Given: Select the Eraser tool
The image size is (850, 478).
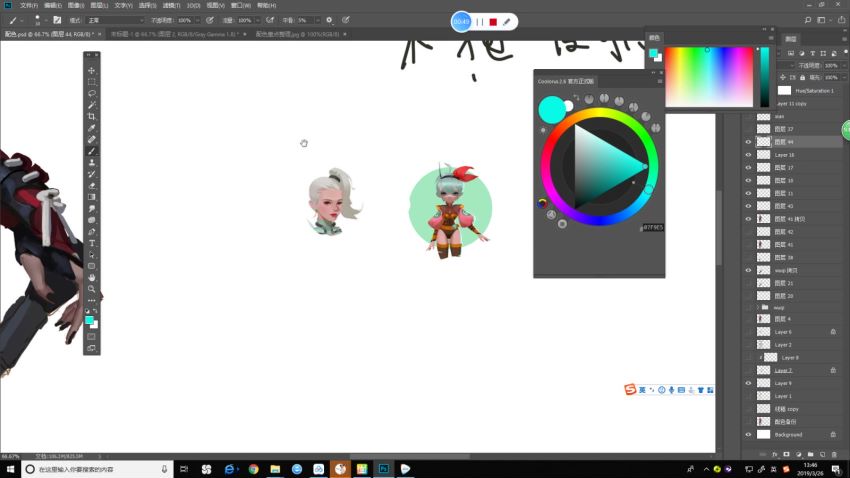Looking at the screenshot, I should [92, 185].
